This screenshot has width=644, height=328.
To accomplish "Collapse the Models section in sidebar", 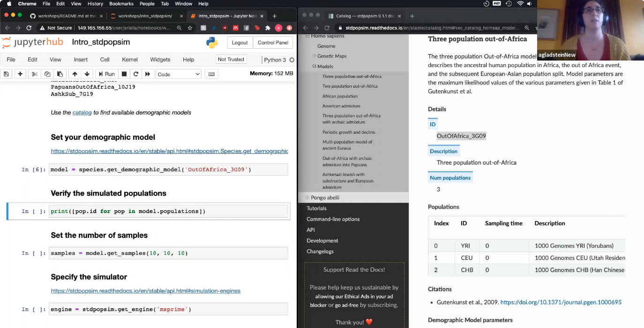I will pos(315,66).
